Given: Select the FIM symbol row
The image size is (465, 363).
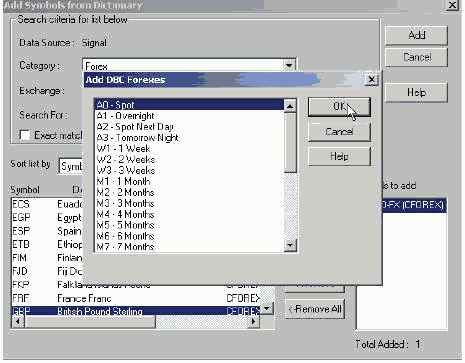Looking at the screenshot, I should coord(47,258).
